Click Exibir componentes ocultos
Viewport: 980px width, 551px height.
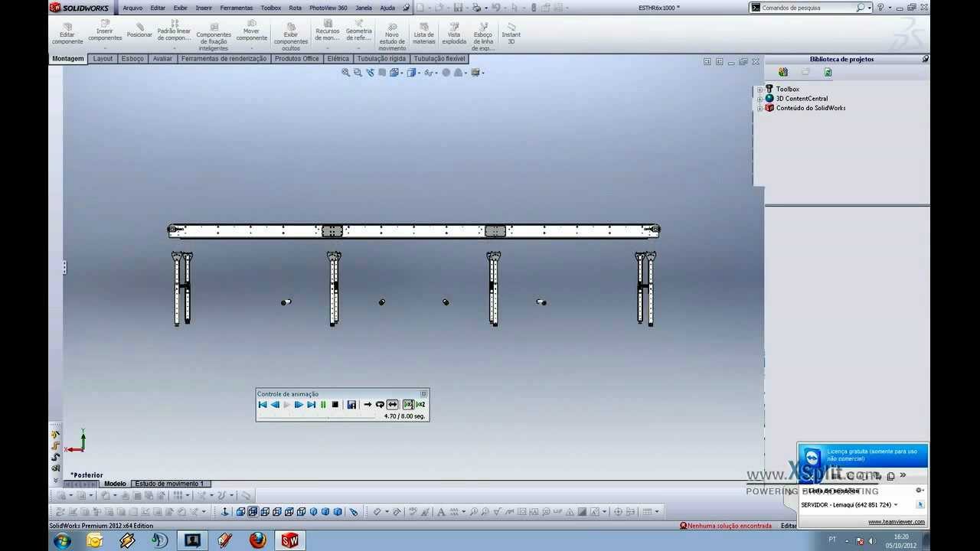pos(291,35)
